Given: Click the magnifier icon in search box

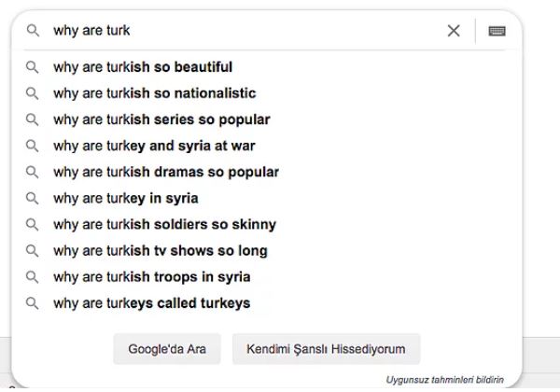Looking at the screenshot, I should click(x=33, y=31).
